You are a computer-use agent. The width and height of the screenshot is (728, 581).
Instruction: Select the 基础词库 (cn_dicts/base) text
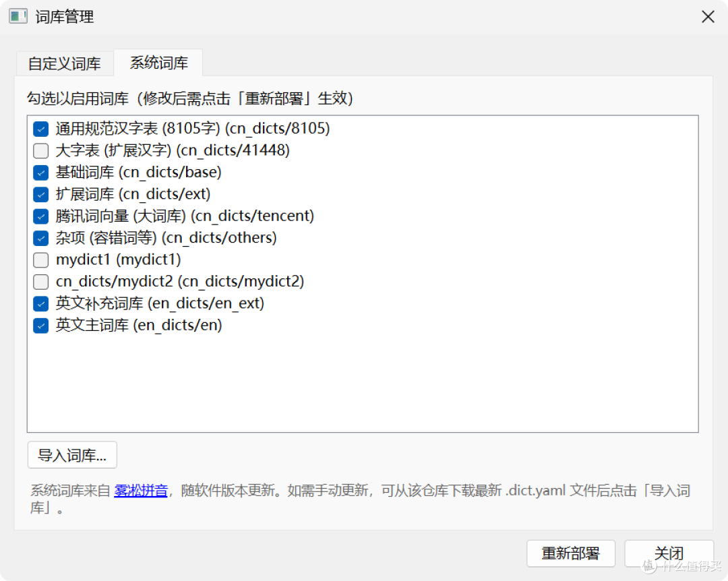[138, 173]
